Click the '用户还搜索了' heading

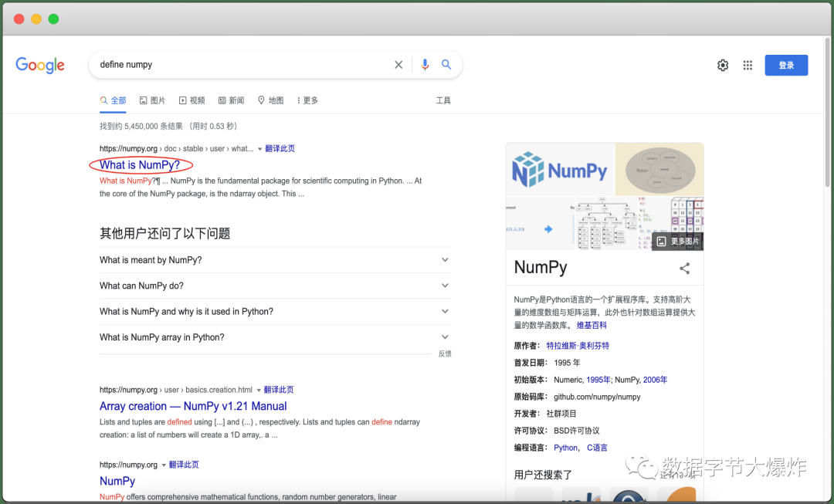click(543, 475)
